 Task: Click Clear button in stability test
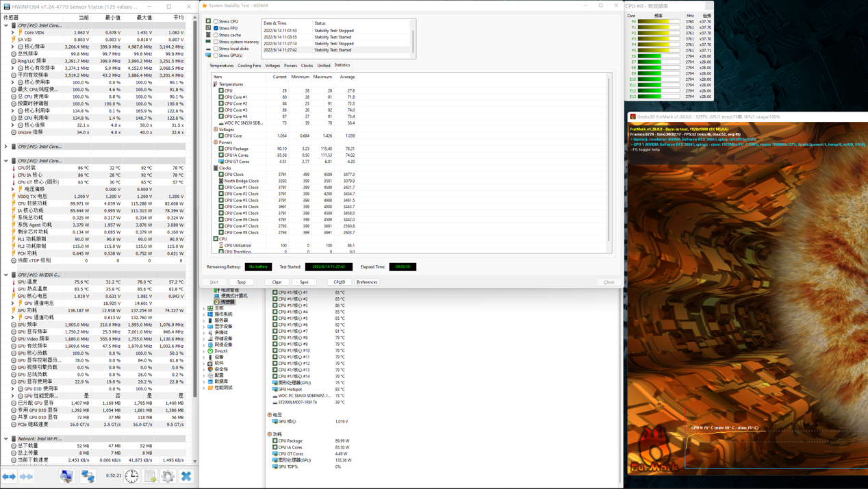[x=277, y=282]
